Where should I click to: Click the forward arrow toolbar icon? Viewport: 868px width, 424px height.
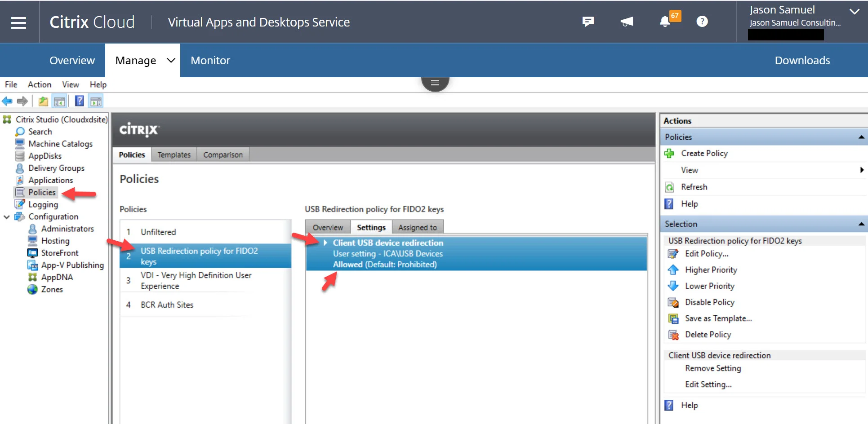click(x=22, y=101)
